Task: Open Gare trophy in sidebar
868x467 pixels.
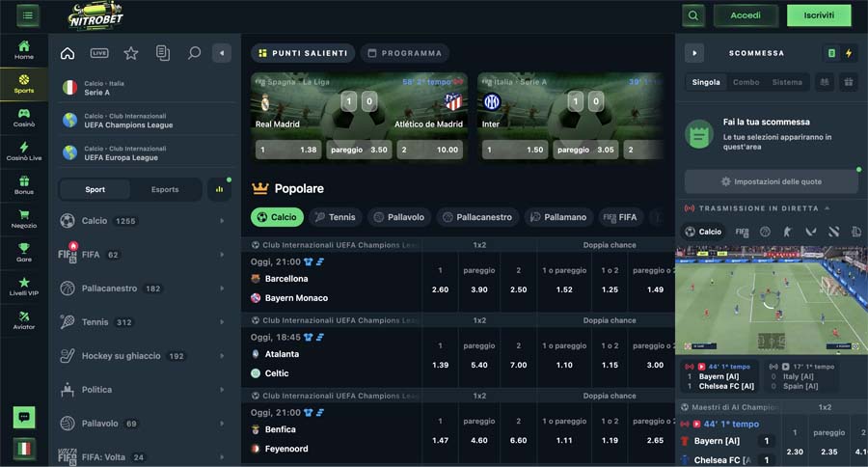Action: 24,253
